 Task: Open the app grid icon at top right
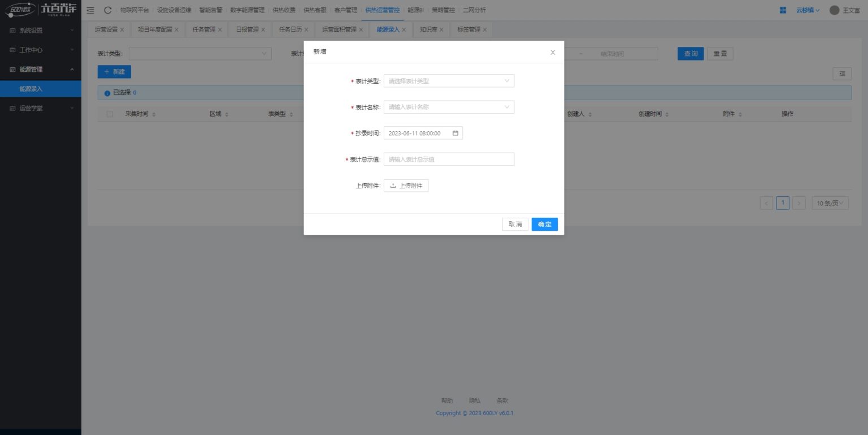(x=783, y=10)
